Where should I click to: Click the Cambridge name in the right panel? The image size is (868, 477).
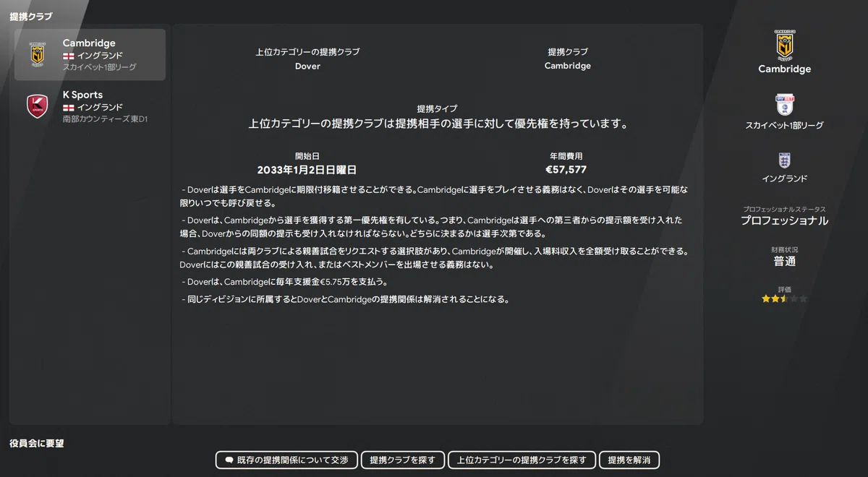pyautogui.click(x=784, y=69)
